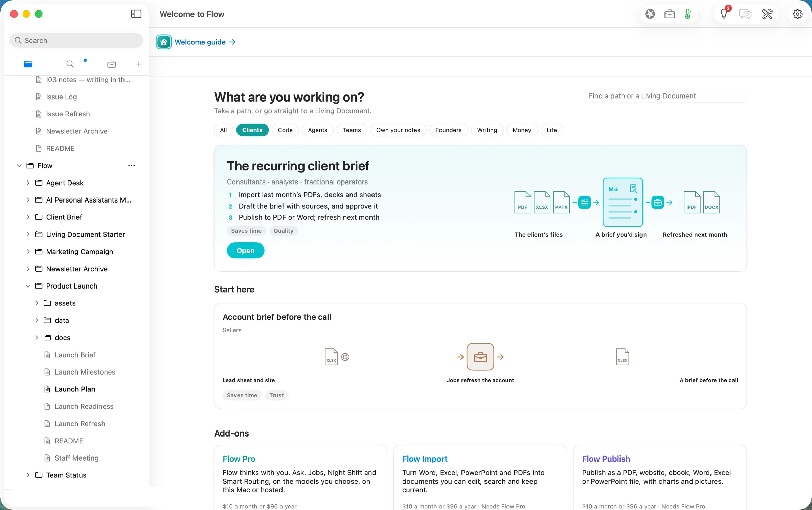
Task: Select the All filter chip
Action: (223, 130)
